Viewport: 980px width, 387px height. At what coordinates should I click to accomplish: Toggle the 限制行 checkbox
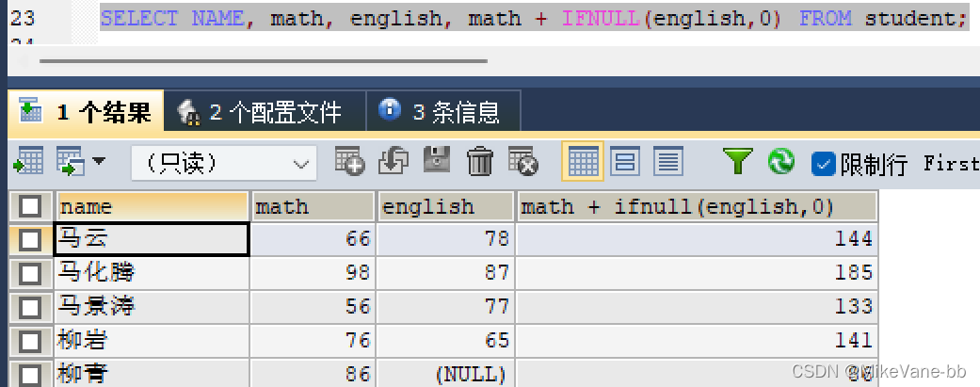tap(824, 164)
